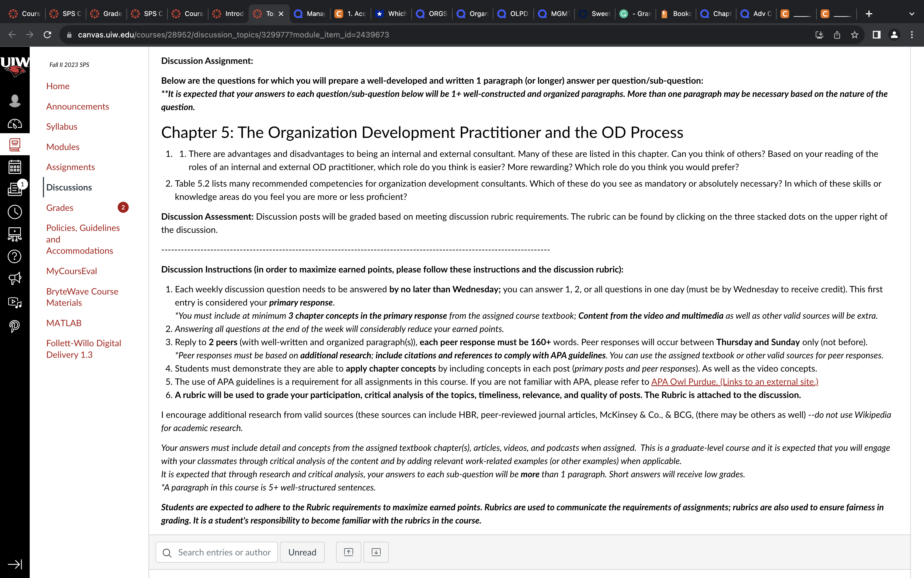Image resolution: width=924 pixels, height=578 pixels.
Task: Open the media library play icon
Action: click(15, 302)
